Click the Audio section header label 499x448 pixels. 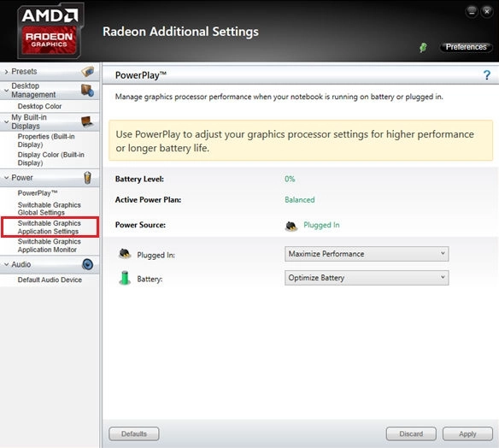[21, 264]
